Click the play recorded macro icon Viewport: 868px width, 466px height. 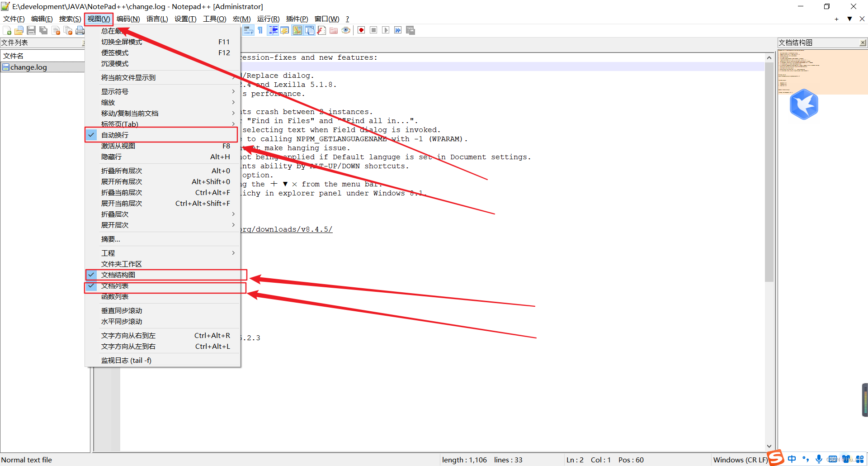pyautogui.click(x=386, y=30)
